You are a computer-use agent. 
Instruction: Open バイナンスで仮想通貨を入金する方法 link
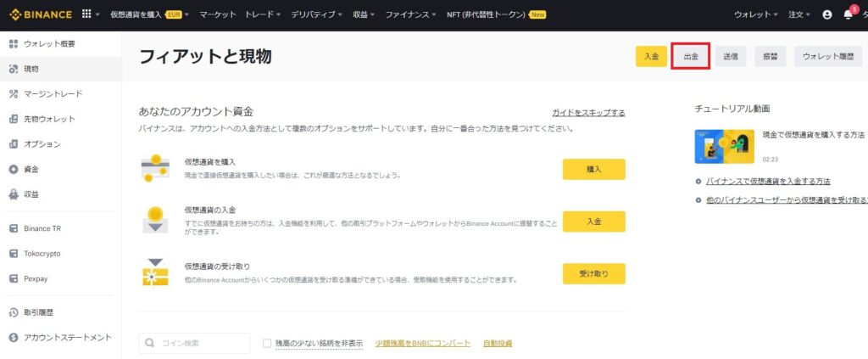coord(768,181)
